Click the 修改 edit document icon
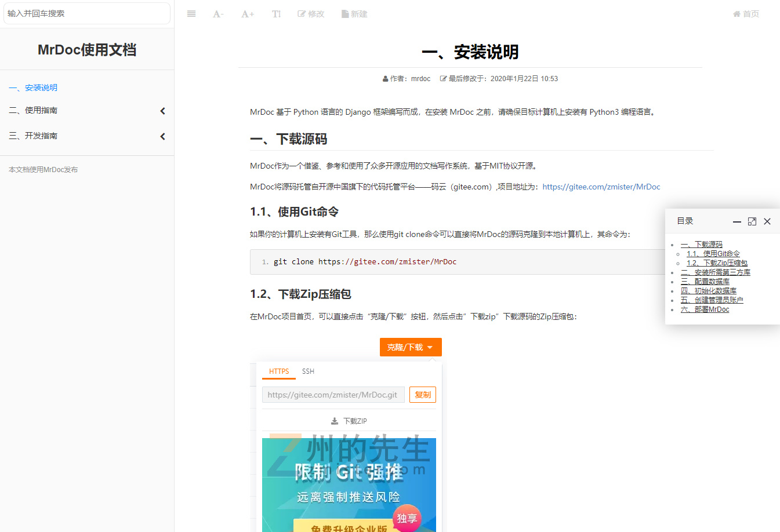 (x=311, y=14)
